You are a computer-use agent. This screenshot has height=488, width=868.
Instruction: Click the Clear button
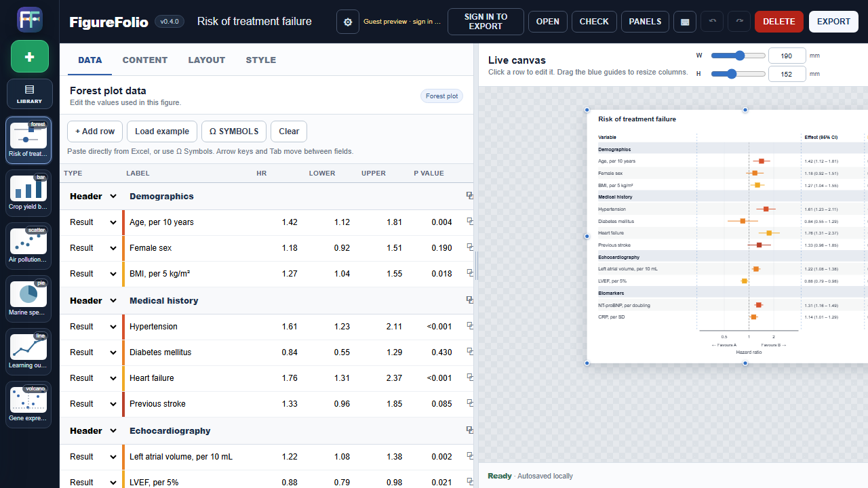click(x=289, y=131)
